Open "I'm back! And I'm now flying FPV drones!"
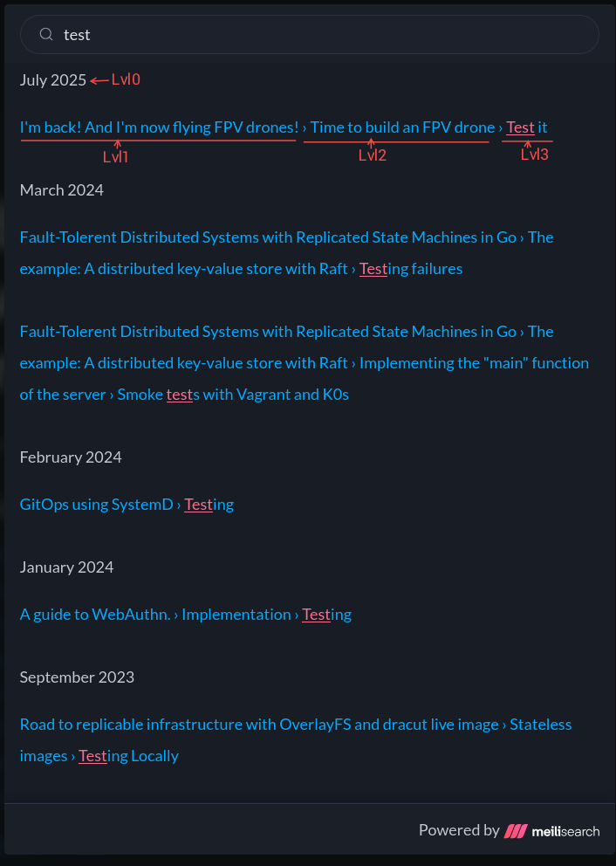The height and width of the screenshot is (866, 616). (159, 127)
